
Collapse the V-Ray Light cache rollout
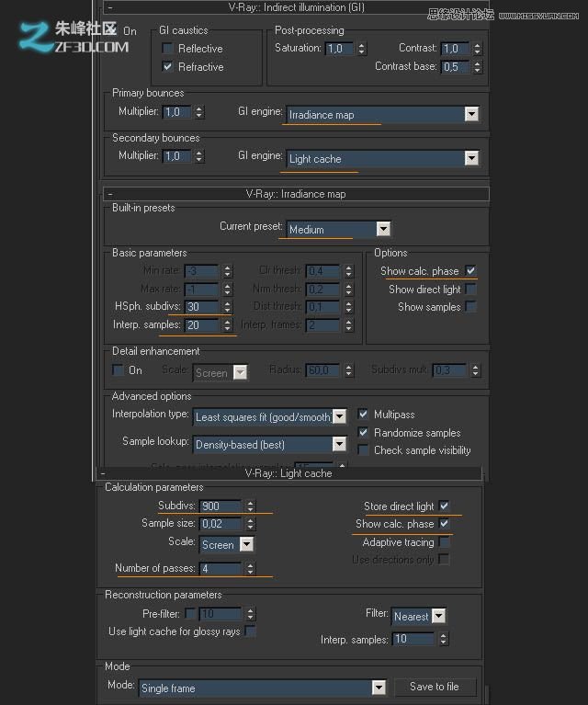coord(104,473)
